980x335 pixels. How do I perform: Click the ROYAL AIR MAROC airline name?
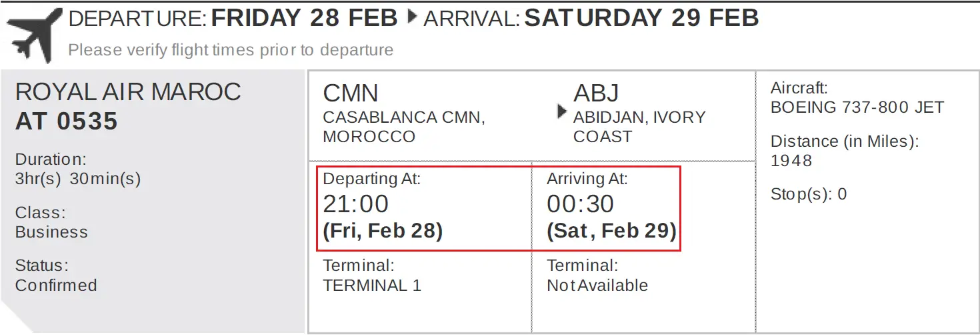[x=128, y=91]
